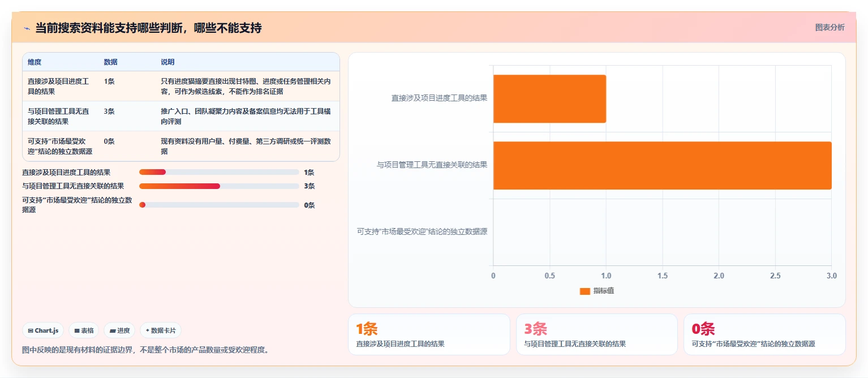The width and height of the screenshot is (868, 378).
Task: Click the 数据 column header
Action: [111, 62]
